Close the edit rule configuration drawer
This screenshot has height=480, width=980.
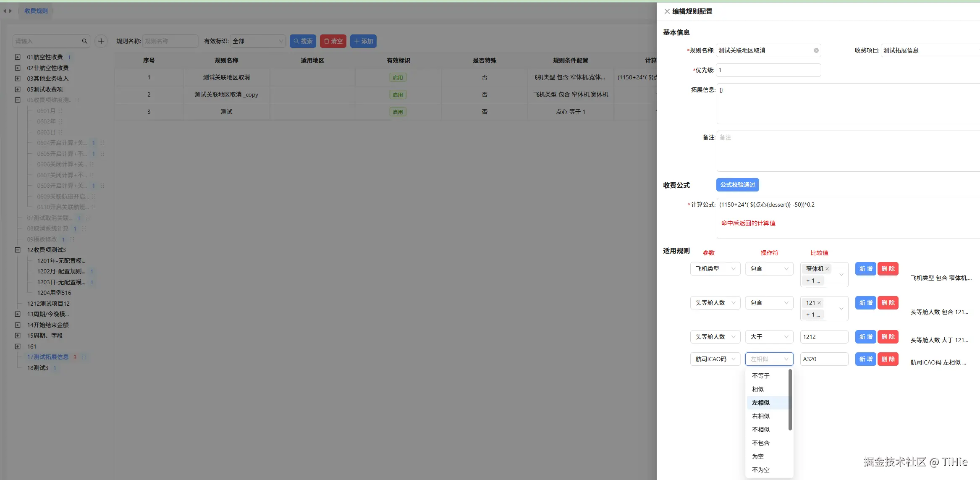tap(667, 11)
